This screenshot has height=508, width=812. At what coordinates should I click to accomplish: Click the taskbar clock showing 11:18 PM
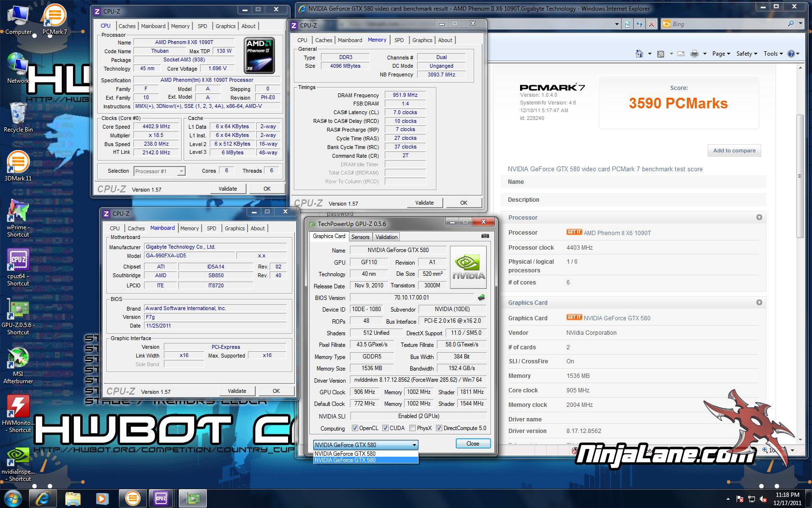[787, 499]
